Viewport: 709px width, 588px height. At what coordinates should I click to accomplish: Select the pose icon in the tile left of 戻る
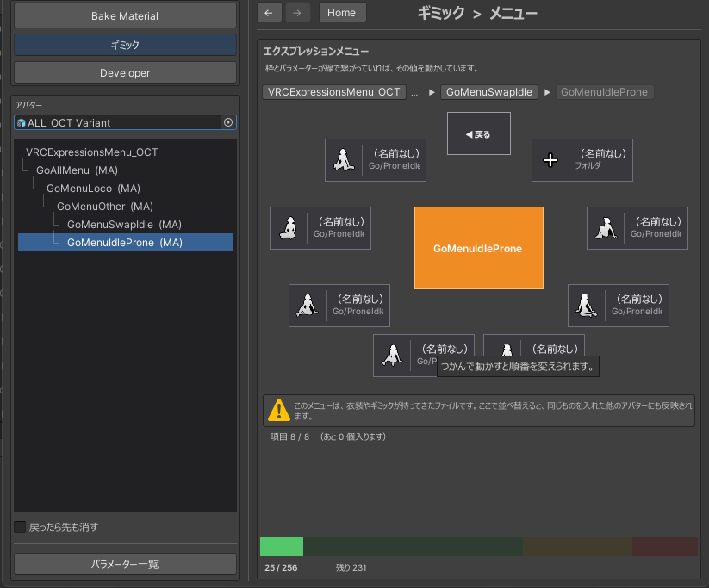tap(344, 160)
